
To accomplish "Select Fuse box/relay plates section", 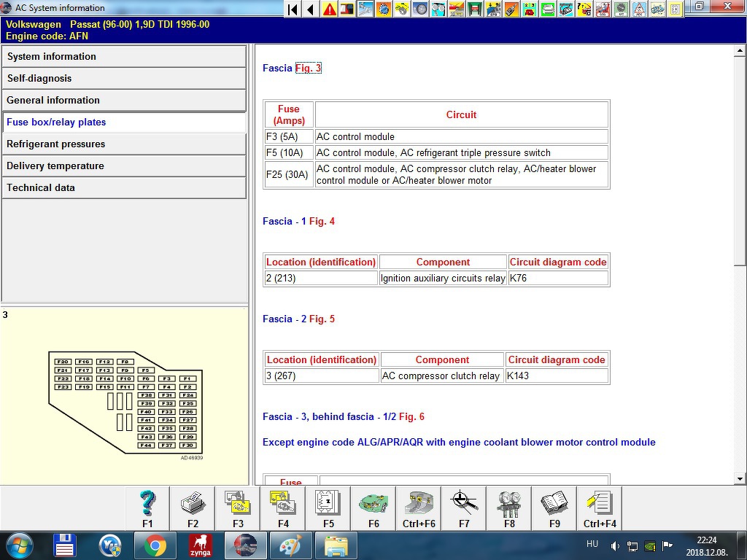I will coord(124,122).
